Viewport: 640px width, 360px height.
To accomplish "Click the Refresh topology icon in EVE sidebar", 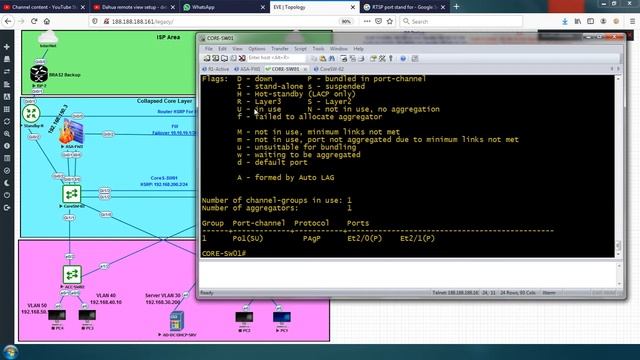I will (x=7, y=121).
